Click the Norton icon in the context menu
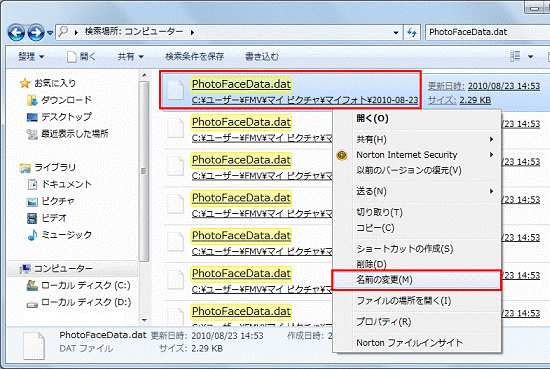 [x=342, y=155]
